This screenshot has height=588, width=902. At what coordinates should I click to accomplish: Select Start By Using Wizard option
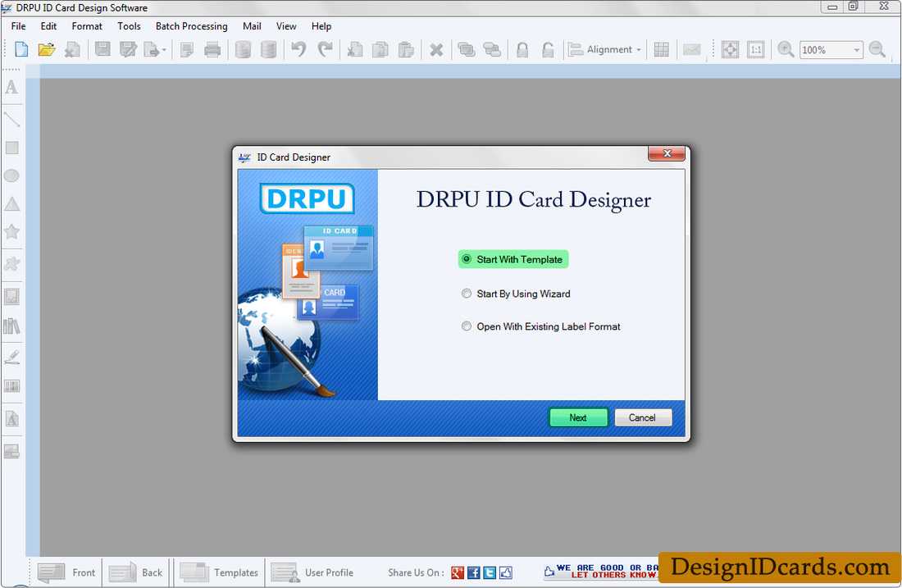[516, 294]
